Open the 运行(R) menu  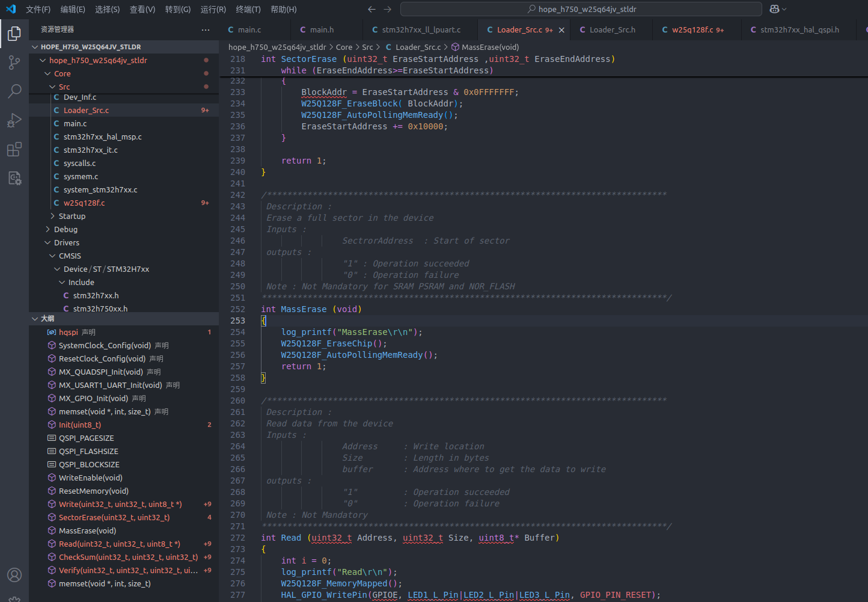click(x=213, y=9)
